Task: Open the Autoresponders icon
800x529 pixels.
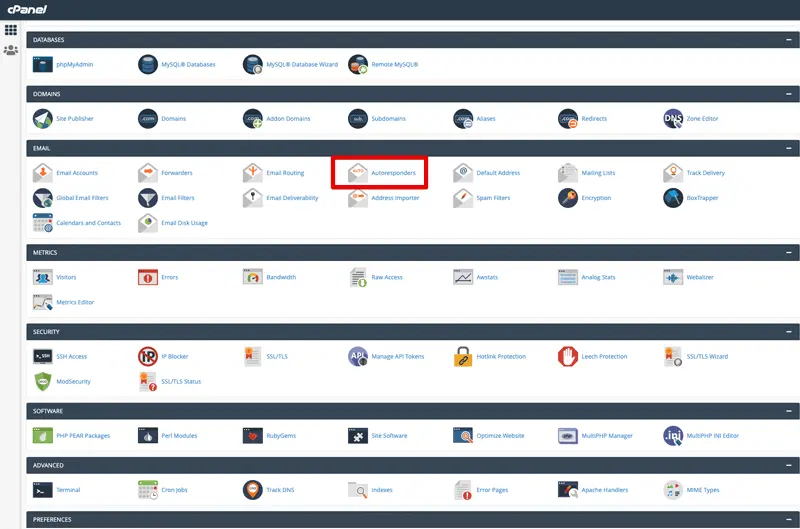Action: [x=358, y=173]
